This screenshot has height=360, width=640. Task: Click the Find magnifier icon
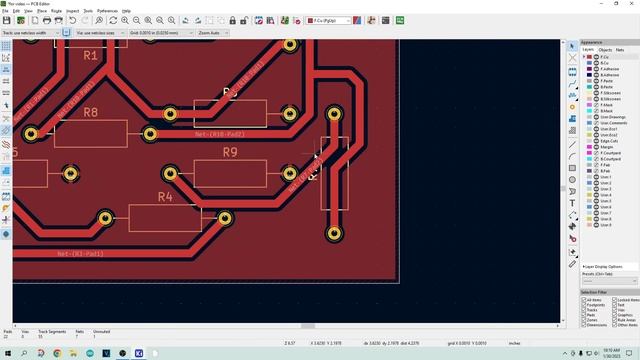click(x=99, y=20)
